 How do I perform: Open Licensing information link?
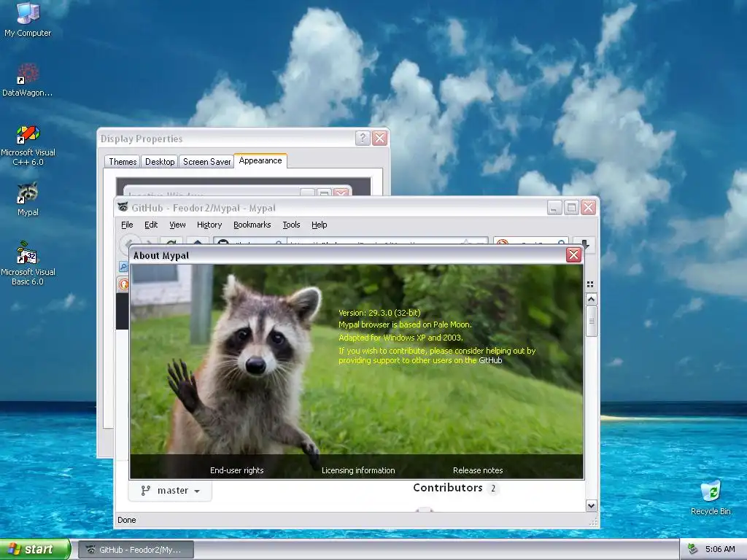click(x=358, y=470)
